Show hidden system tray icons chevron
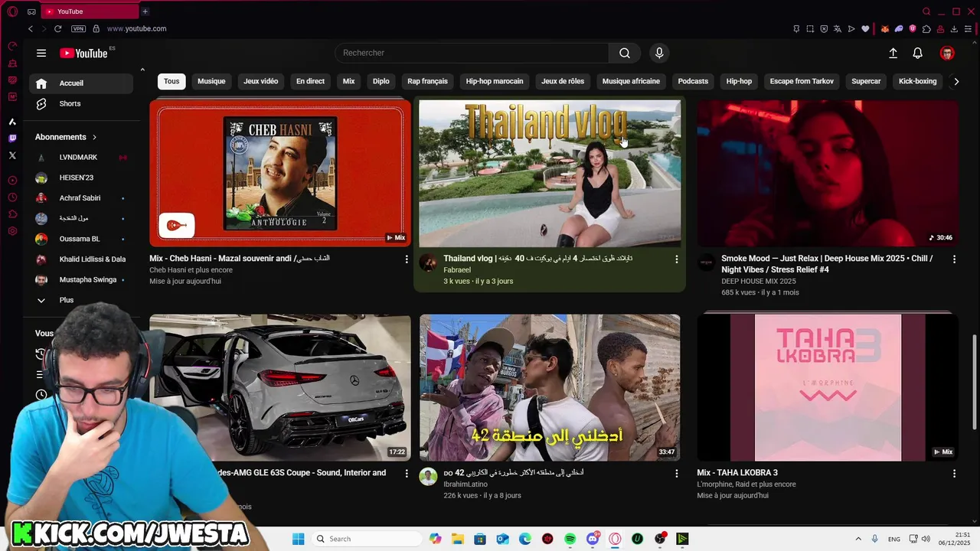The height and width of the screenshot is (551, 980). [x=857, y=539]
